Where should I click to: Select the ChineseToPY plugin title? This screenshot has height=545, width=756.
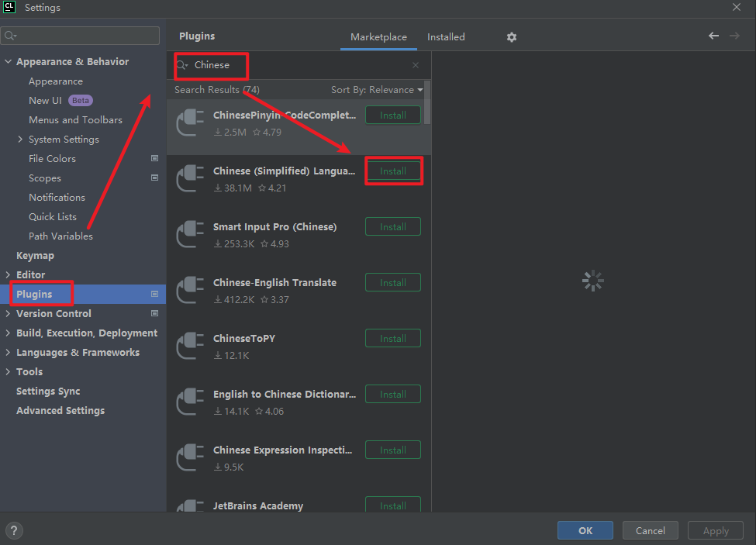(x=244, y=339)
